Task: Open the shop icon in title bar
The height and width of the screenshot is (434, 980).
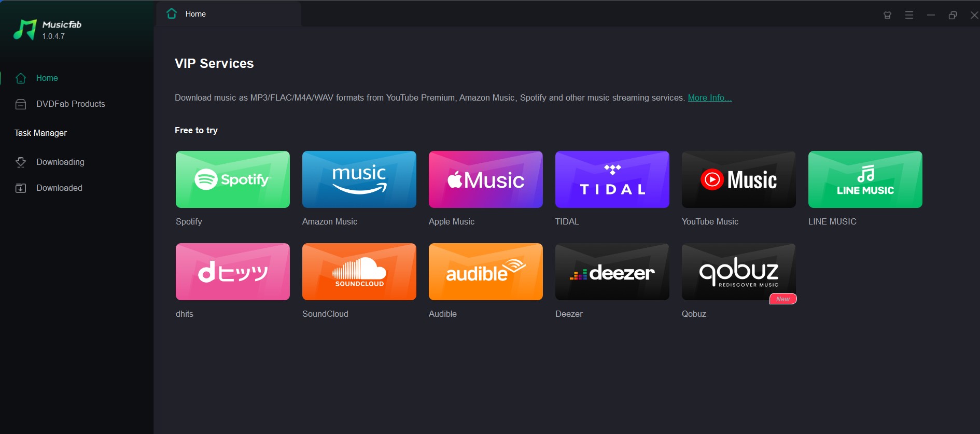Action: (x=887, y=15)
